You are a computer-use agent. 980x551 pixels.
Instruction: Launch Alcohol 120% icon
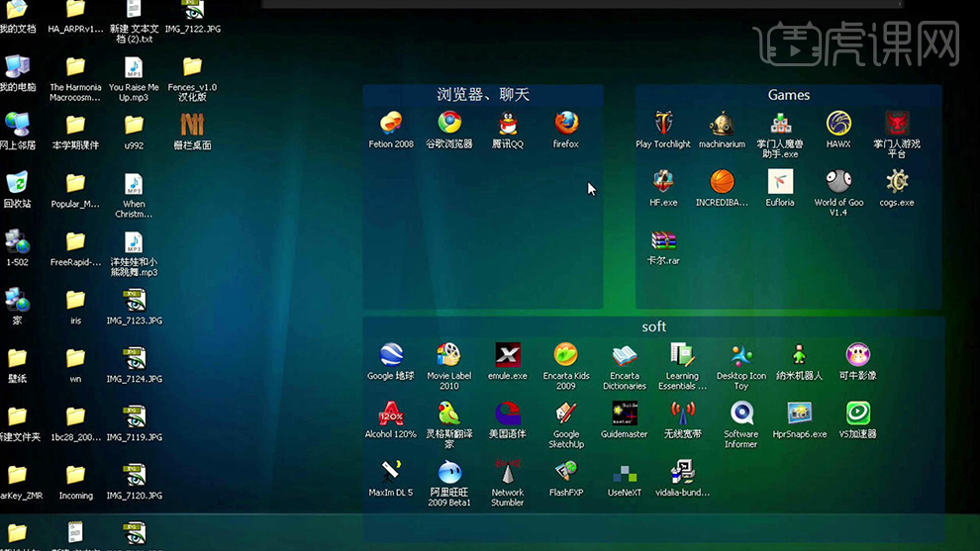point(391,413)
